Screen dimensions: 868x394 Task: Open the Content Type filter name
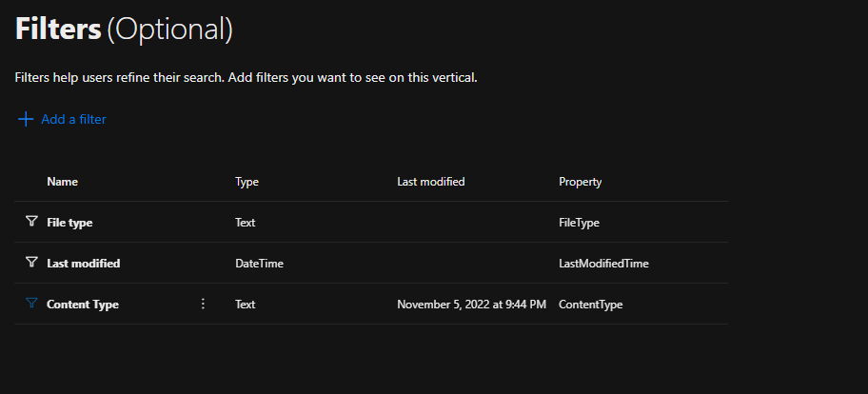coord(83,305)
